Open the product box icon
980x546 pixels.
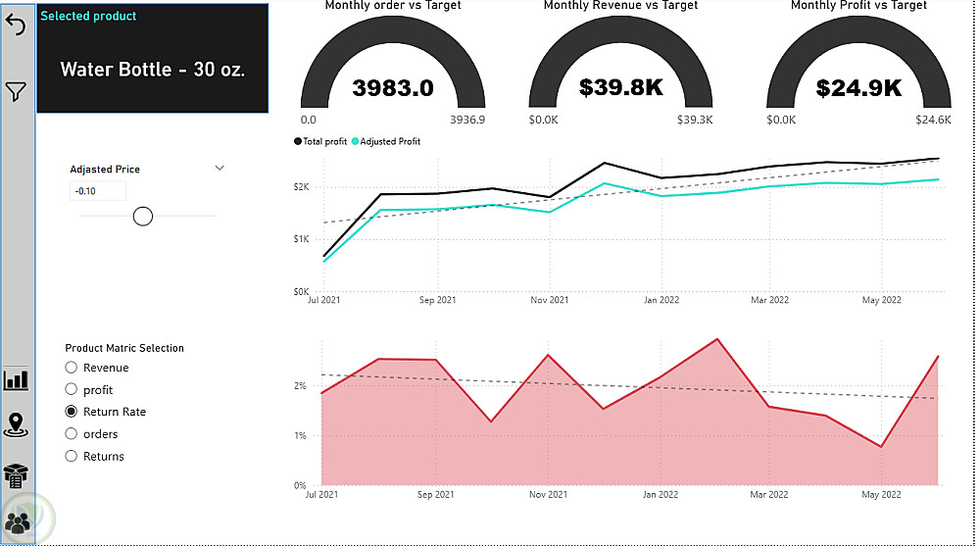[x=16, y=475]
